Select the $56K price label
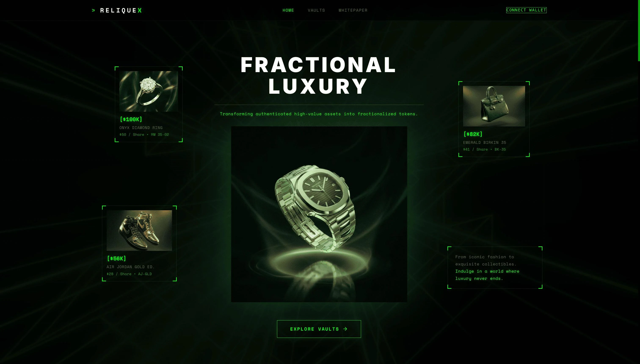The height and width of the screenshot is (364, 640). [116, 258]
